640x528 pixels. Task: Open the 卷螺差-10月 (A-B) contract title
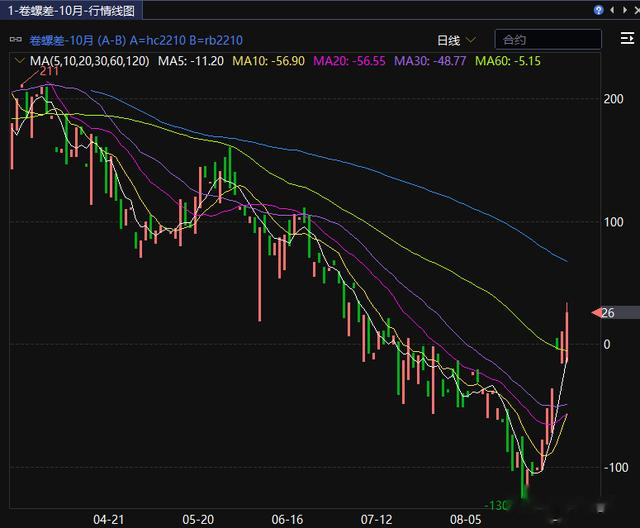[136, 40]
